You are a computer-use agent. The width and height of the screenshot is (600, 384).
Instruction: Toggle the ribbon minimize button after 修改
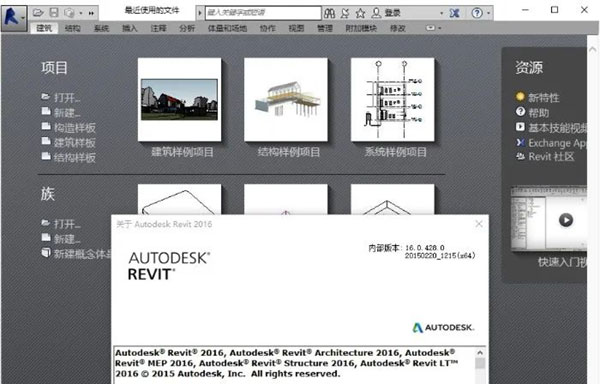[x=430, y=28]
